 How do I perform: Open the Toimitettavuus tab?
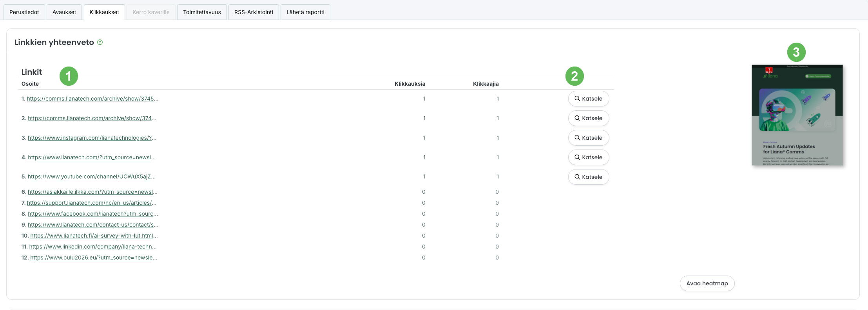(x=202, y=12)
